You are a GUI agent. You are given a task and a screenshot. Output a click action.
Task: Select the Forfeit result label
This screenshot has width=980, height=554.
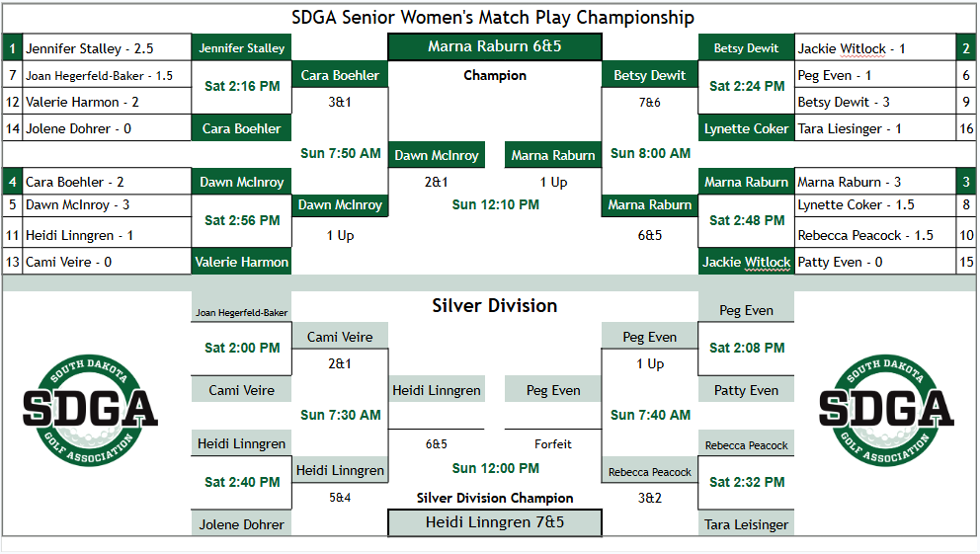click(x=552, y=444)
